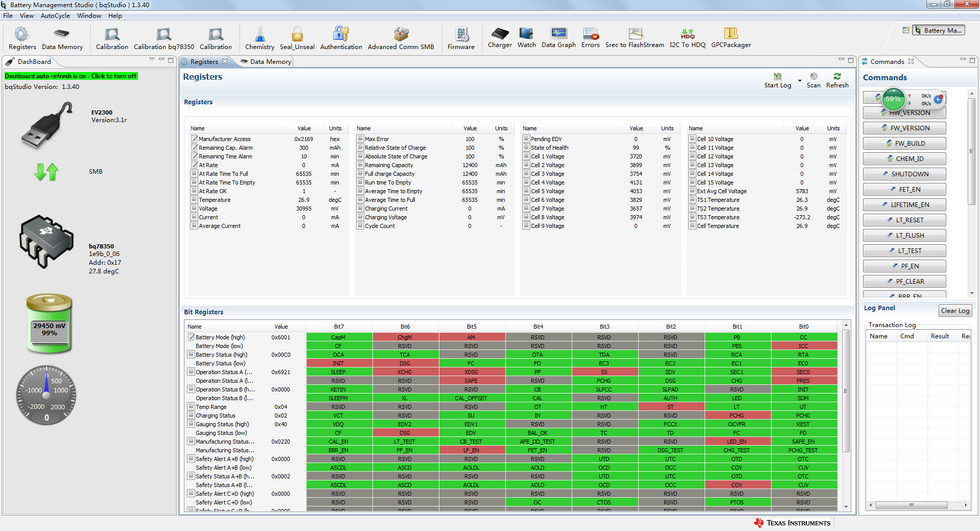Click the Scan registers icon
The height and width of the screenshot is (531, 980).
(x=813, y=77)
